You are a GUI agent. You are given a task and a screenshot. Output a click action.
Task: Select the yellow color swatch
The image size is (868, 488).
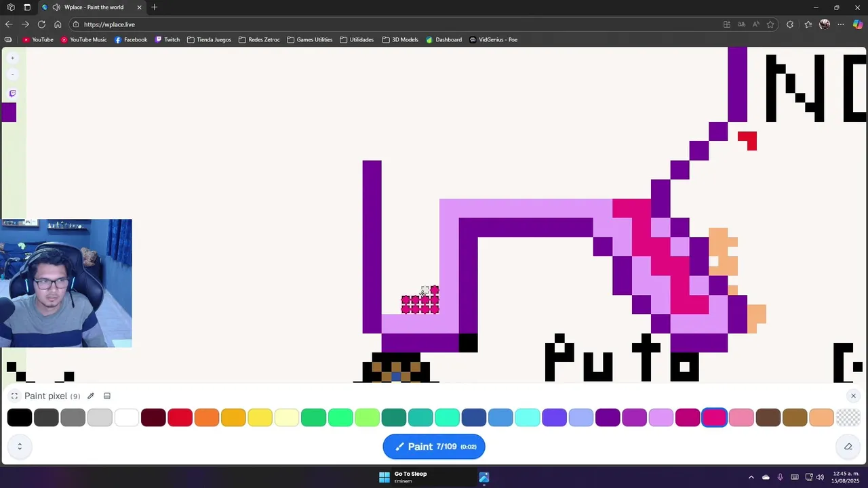pyautogui.click(x=260, y=418)
